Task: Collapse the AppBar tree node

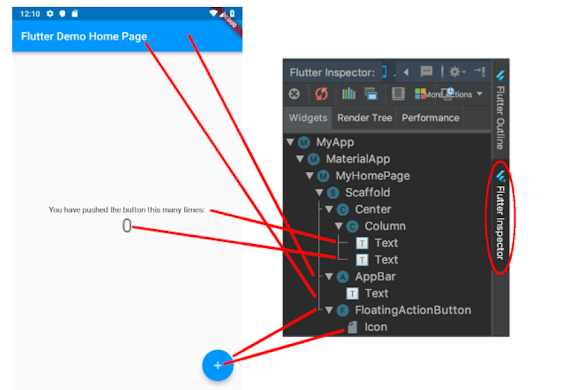Action: pos(329,276)
